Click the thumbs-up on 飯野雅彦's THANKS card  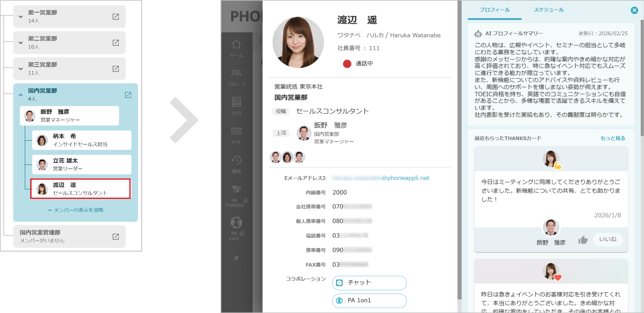584,239
